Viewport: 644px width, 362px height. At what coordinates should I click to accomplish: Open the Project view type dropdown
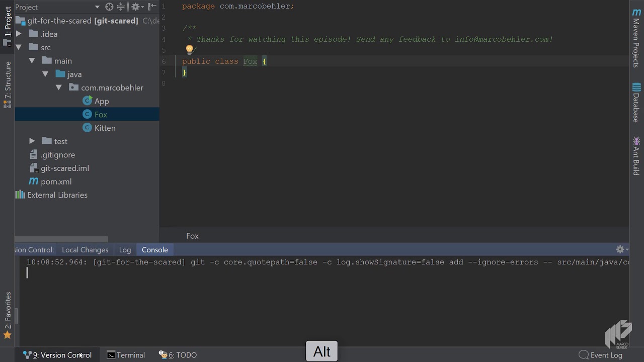coord(97,7)
